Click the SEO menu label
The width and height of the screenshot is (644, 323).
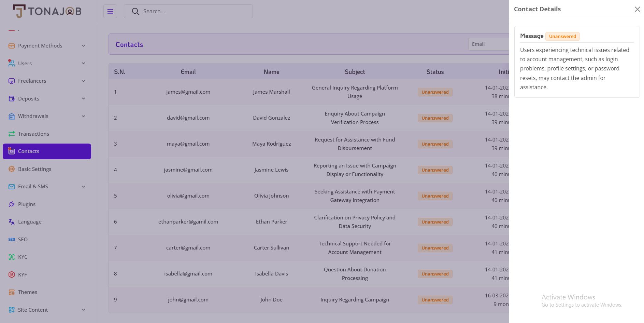tap(23, 239)
